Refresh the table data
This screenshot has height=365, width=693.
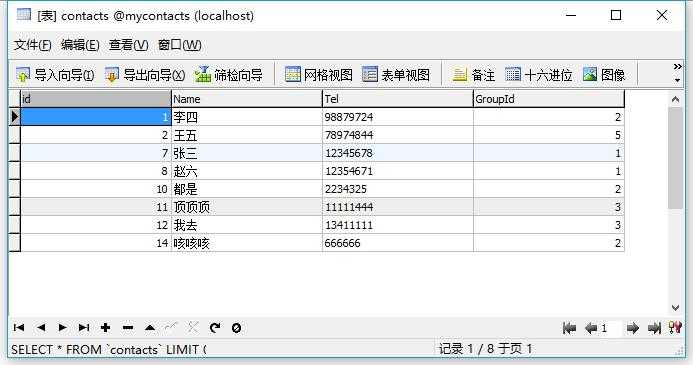[x=215, y=327]
